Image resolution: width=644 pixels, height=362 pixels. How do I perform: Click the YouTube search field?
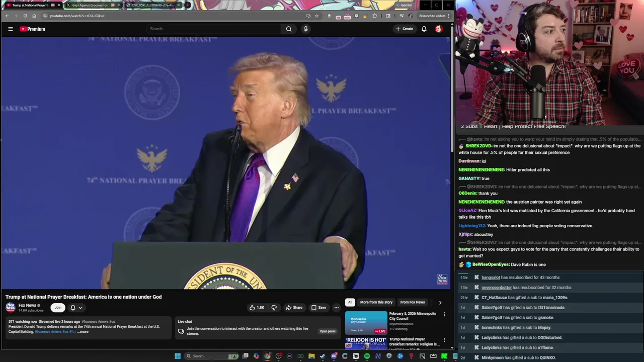pyautogui.click(x=214, y=29)
